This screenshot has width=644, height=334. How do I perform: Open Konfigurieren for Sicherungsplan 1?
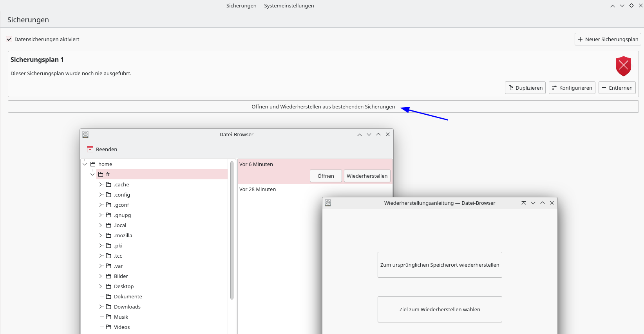[x=572, y=88]
